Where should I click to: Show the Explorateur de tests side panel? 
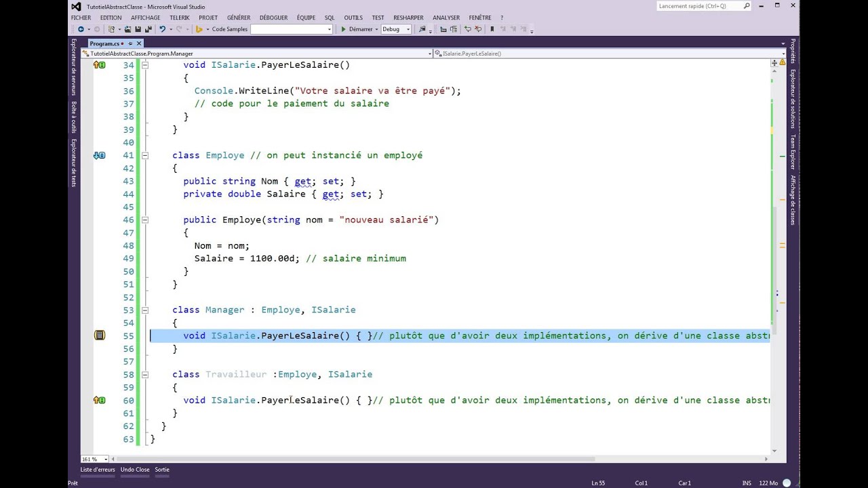click(74, 163)
